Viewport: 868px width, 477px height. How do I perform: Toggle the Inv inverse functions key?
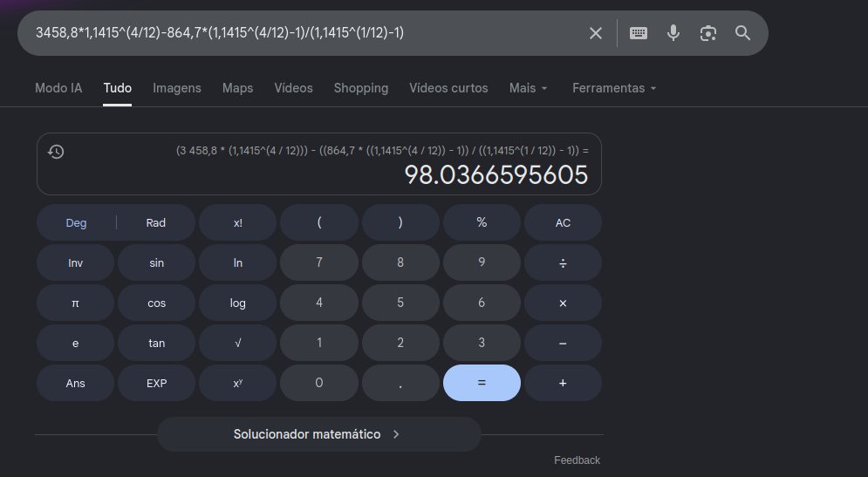75,262
